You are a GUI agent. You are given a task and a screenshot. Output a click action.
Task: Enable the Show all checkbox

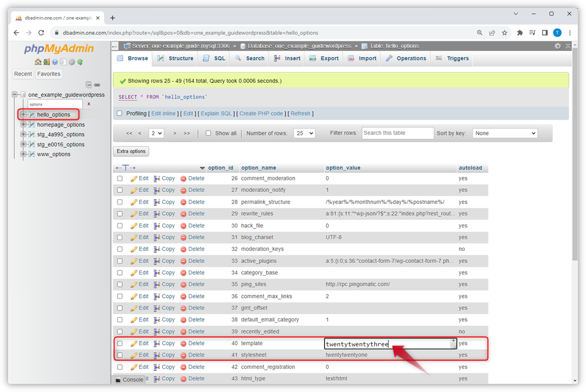tap(208, 133)
